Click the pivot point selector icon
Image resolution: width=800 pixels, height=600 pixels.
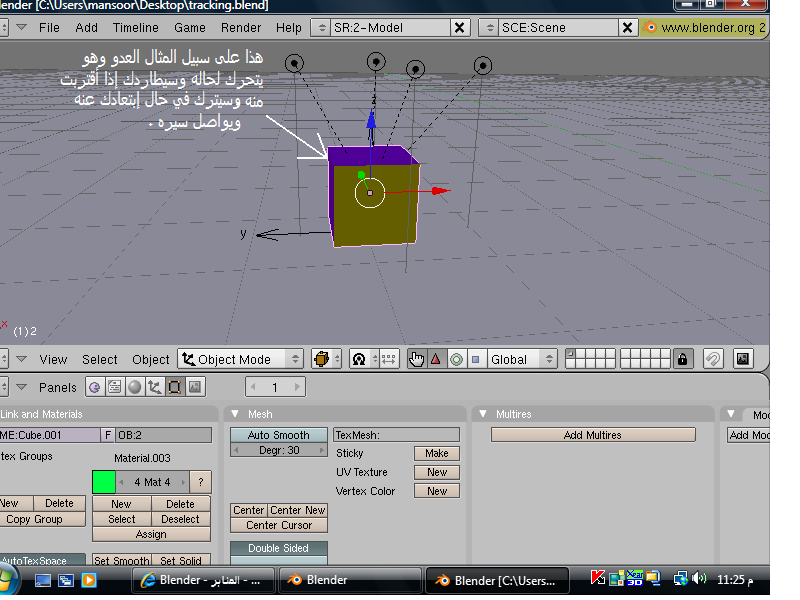tap(359, 359)
